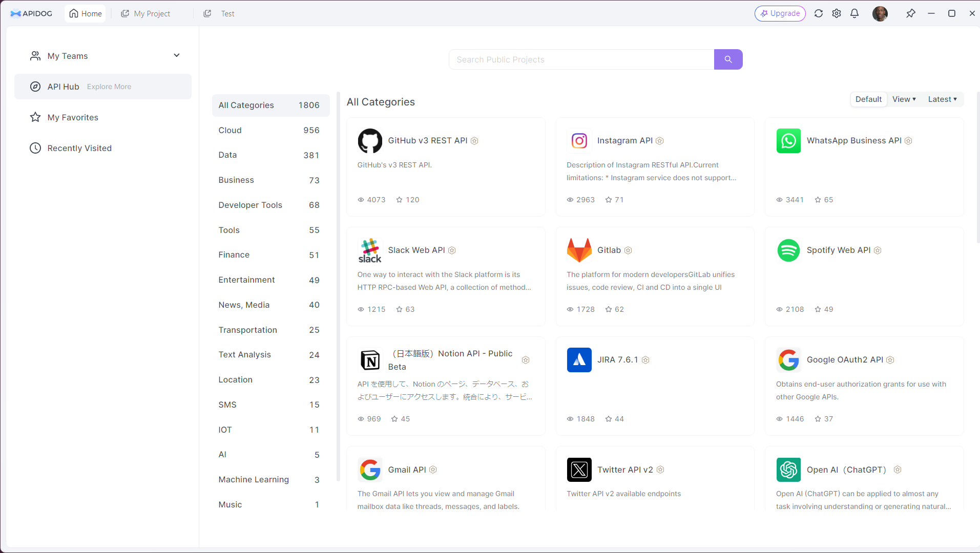Click the Slack Web API logo
Screen dimensions: 980x553
click(x=369, y=250)
